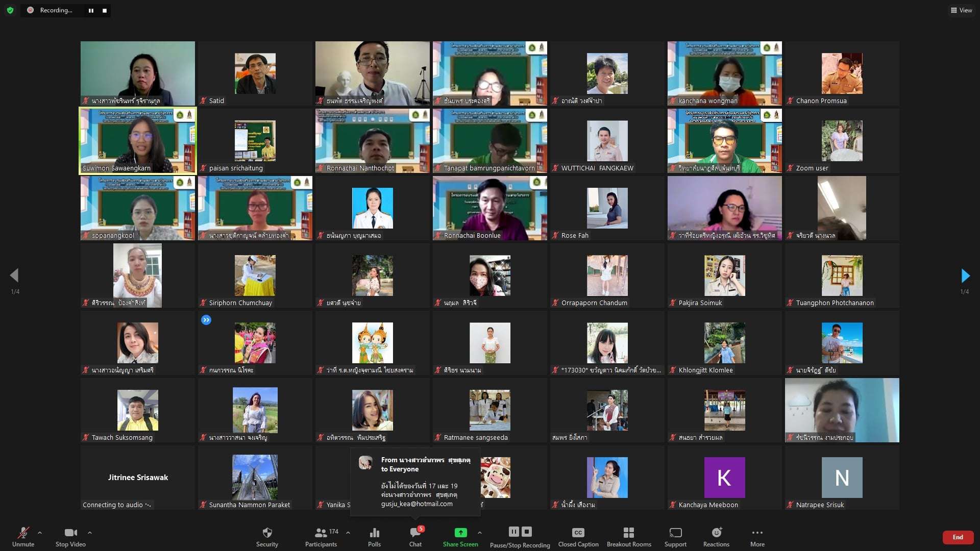Viewport: 980px width, 551px height.
Task: Expand audio options arrow next to Unmute
Action: tap(40, 533)
